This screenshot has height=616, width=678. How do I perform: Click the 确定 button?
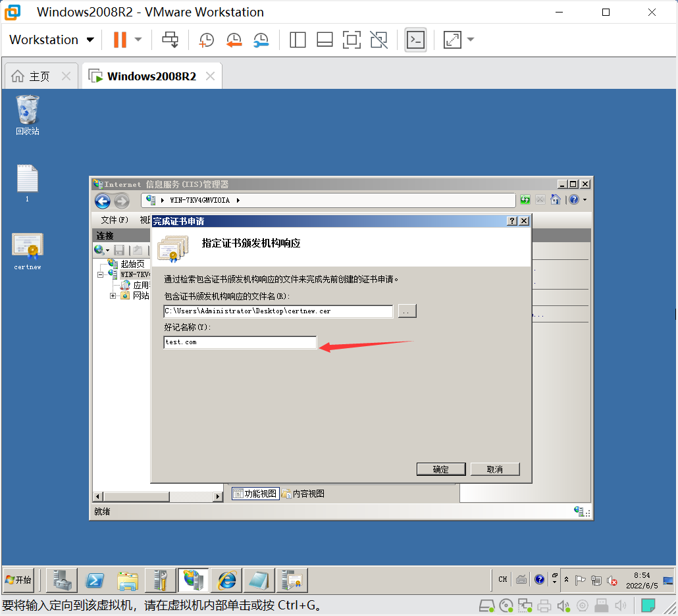point(441,469)
